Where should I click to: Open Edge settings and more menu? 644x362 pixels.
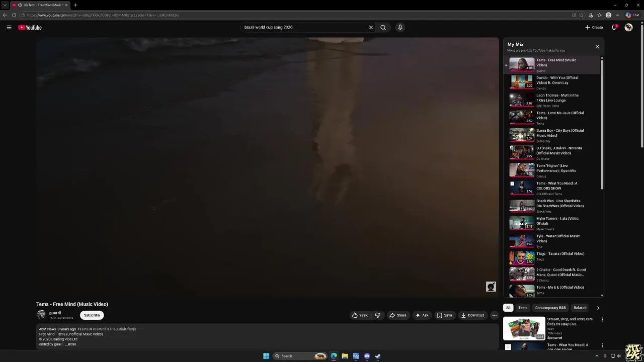617,15
